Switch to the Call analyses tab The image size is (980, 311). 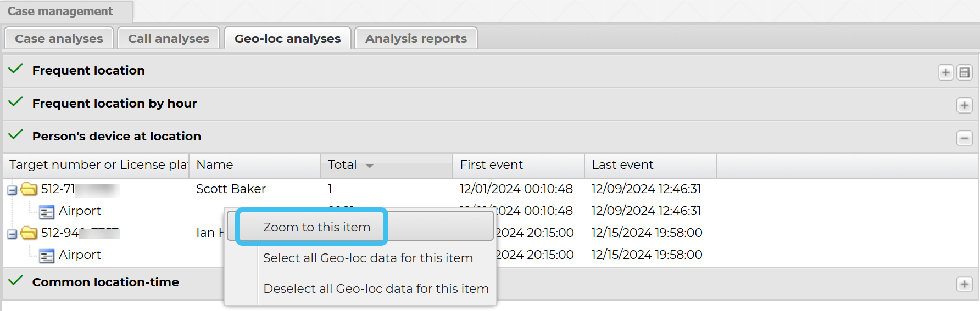[x=169, y=39]
